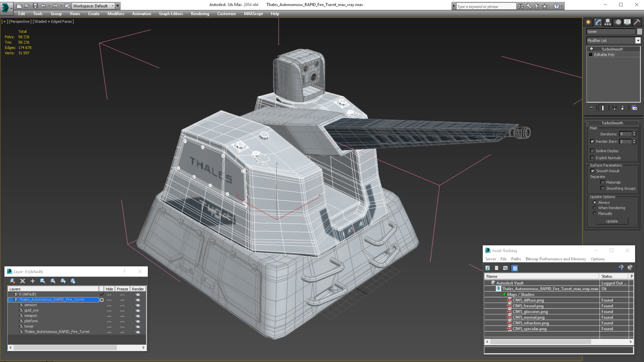Click Tree View icon in Asset Tracking
Image resolution: width=644 pixels, height=362 pixels.
click(x=506, y=268)
